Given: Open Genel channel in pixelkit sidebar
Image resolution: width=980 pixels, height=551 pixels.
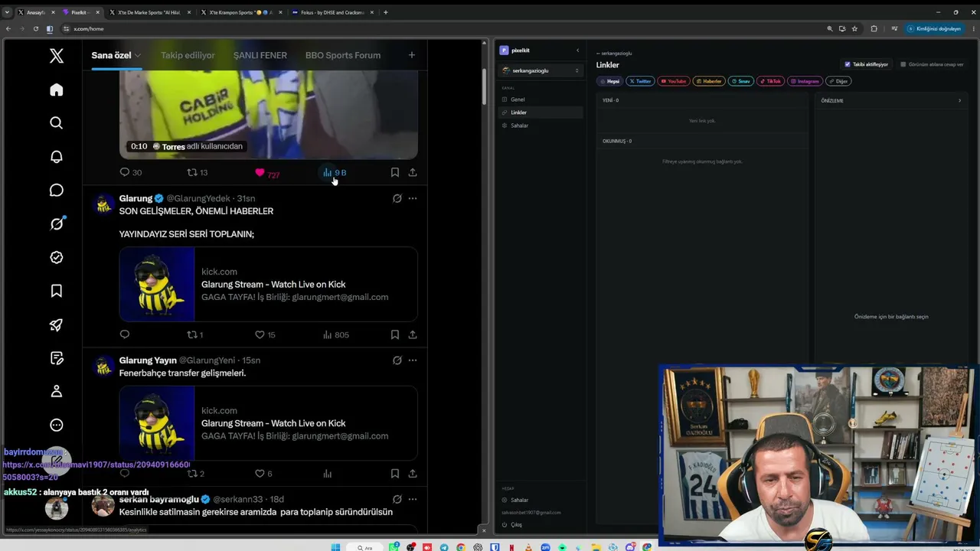Looking at the screenshot, I should [x=541, y=99].
